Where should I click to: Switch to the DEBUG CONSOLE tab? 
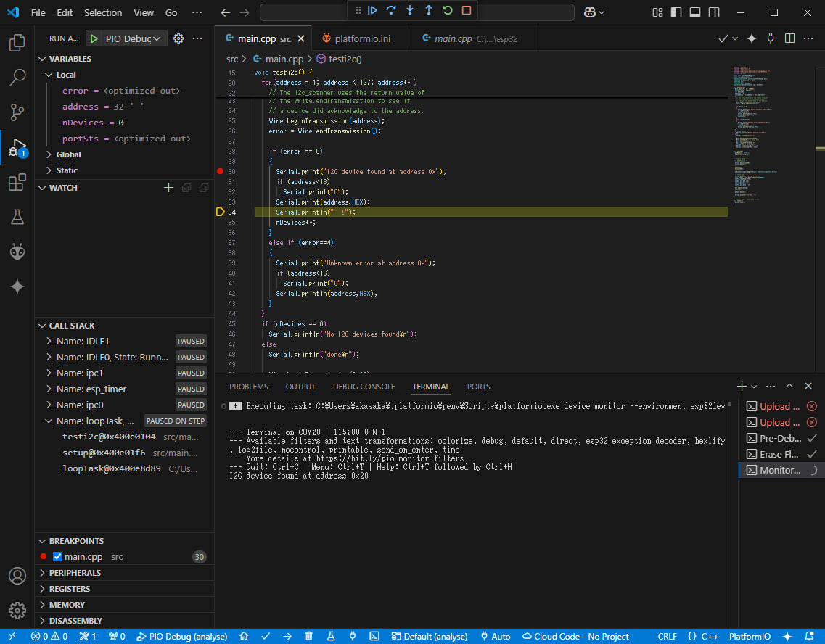click(x=364, y=387)
